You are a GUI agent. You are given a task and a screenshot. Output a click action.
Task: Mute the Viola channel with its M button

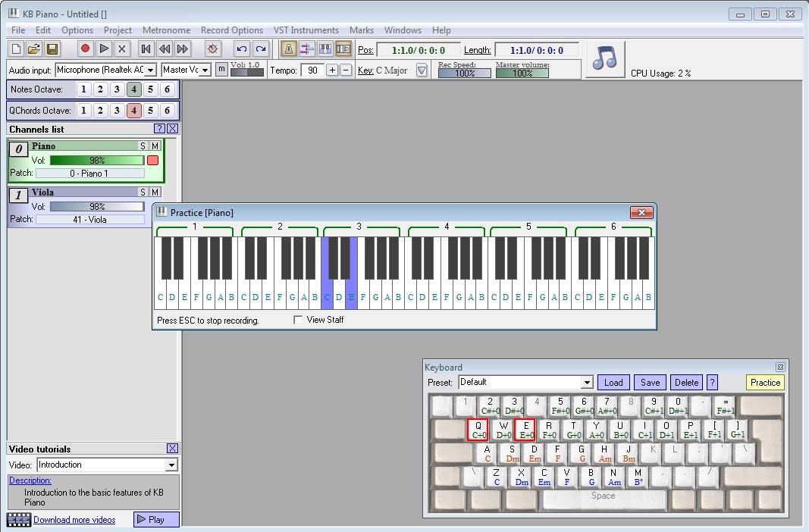pyautogui.click(x=154, y=192)
